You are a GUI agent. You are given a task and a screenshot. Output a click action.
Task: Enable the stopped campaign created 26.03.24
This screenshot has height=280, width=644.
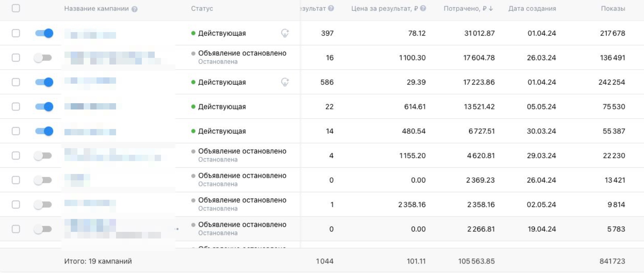coord(43,58)
